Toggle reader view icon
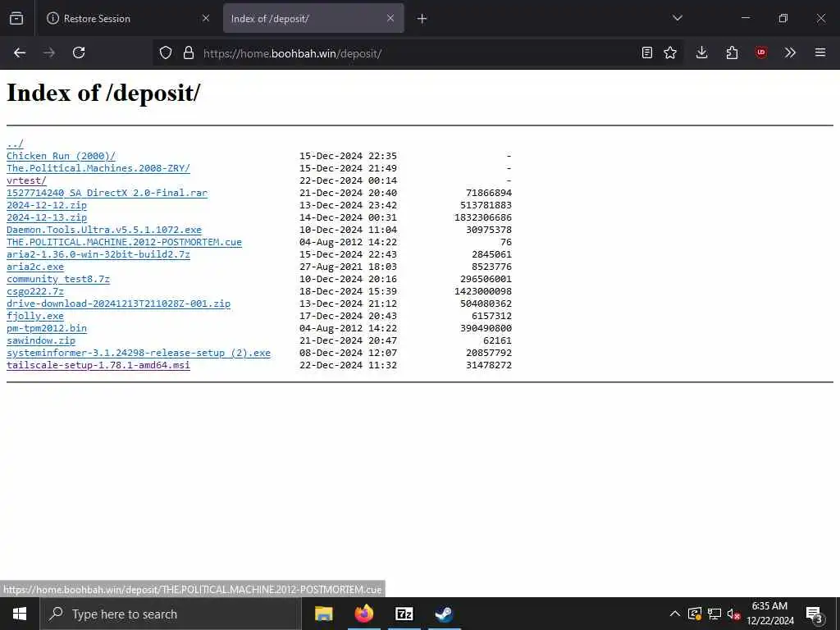The height and width of the screenshot is (630, 840). click(x=647, y=52)
